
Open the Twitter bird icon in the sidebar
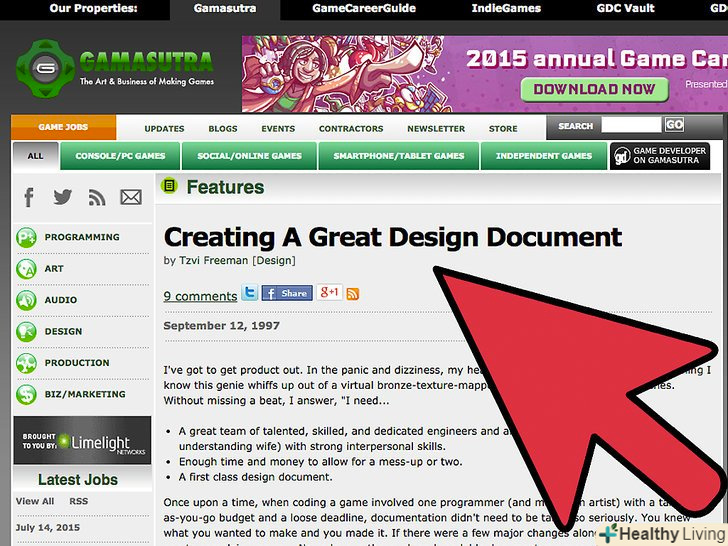click(x=63, y=197)
